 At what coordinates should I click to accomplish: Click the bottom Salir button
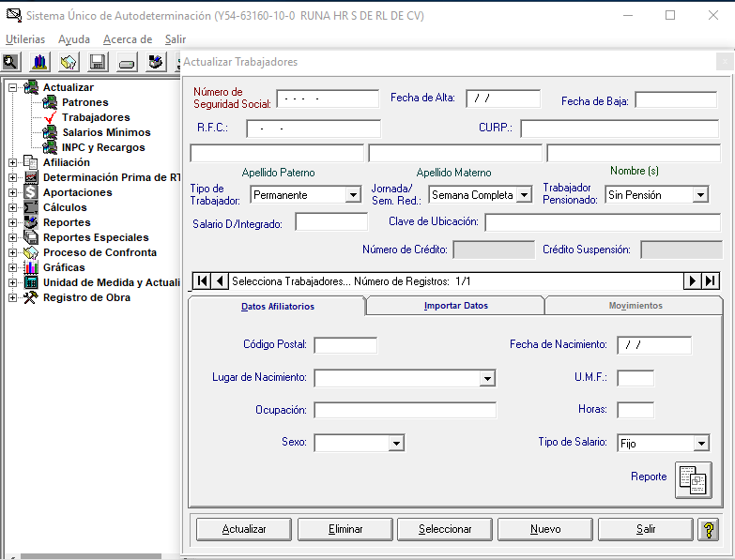(x=646, y=529)
